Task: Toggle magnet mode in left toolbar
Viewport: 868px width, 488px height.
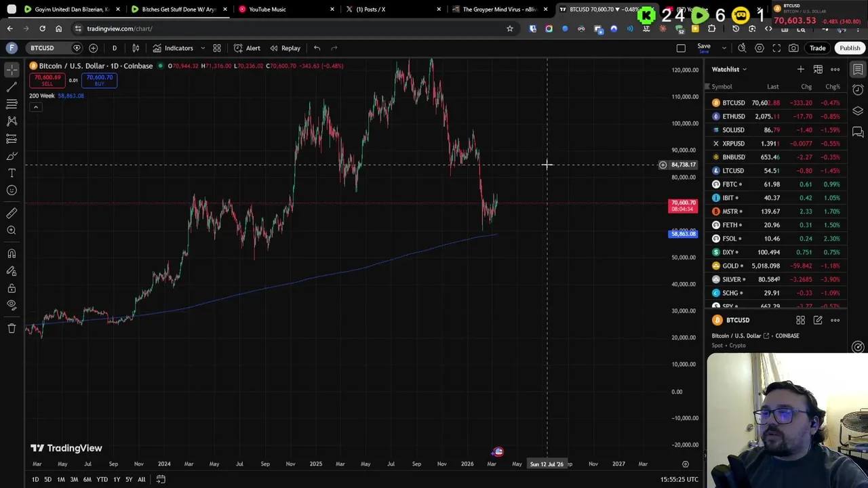Action: click(12, 253)
